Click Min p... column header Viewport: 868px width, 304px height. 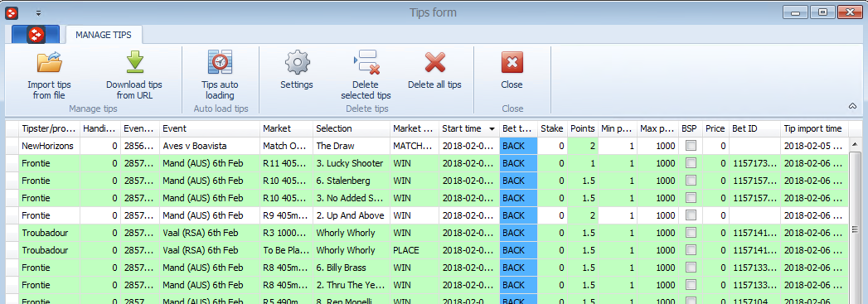[x=618, y=128]
